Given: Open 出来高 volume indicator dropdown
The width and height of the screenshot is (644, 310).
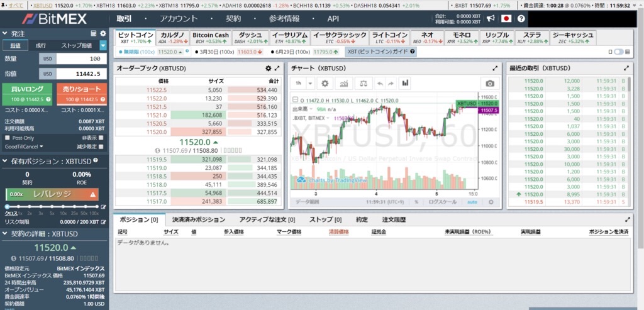Looking at the screenshot, I should point(311,109).
